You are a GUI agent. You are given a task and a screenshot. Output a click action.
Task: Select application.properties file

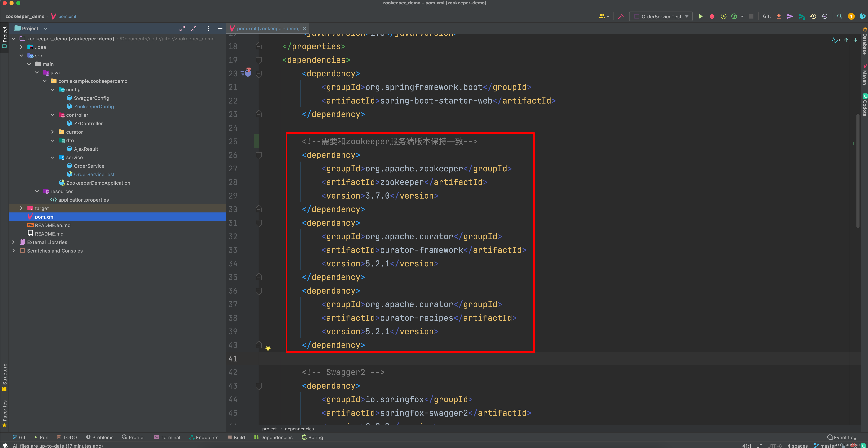[84, 200]
